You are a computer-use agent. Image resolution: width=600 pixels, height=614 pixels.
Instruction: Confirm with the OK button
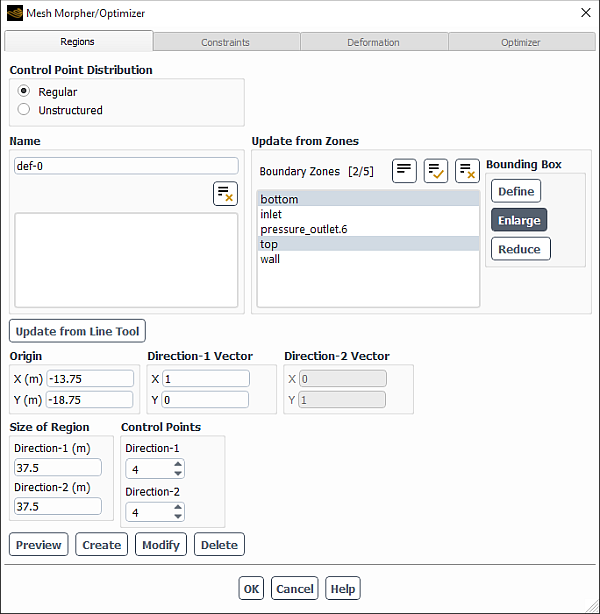(x=251, y=588)
